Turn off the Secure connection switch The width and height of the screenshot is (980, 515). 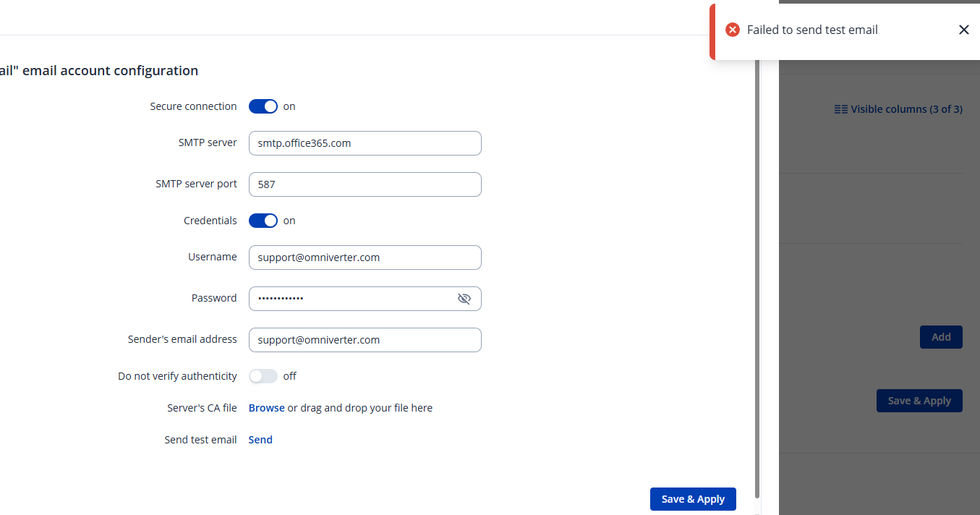(263, 106)
